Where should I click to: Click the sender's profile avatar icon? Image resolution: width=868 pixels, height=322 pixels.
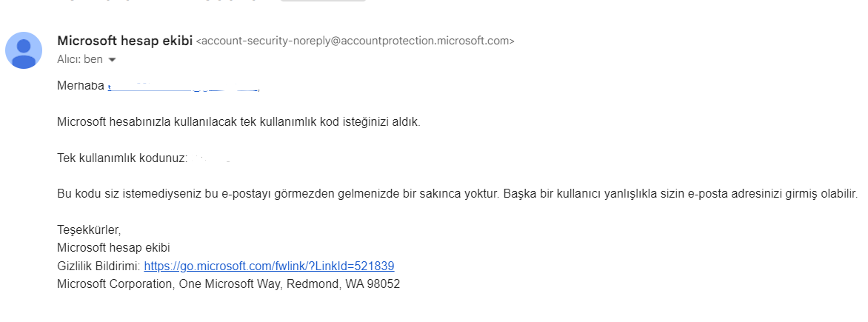coord(24,50)
